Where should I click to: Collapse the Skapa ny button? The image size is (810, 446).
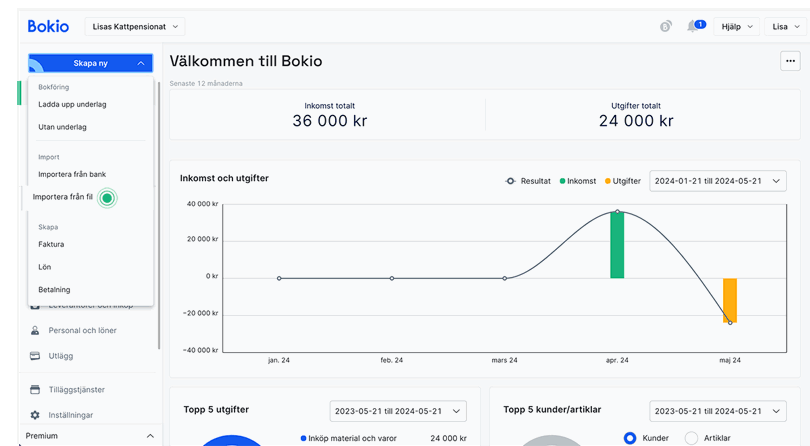tap(90, 63)
